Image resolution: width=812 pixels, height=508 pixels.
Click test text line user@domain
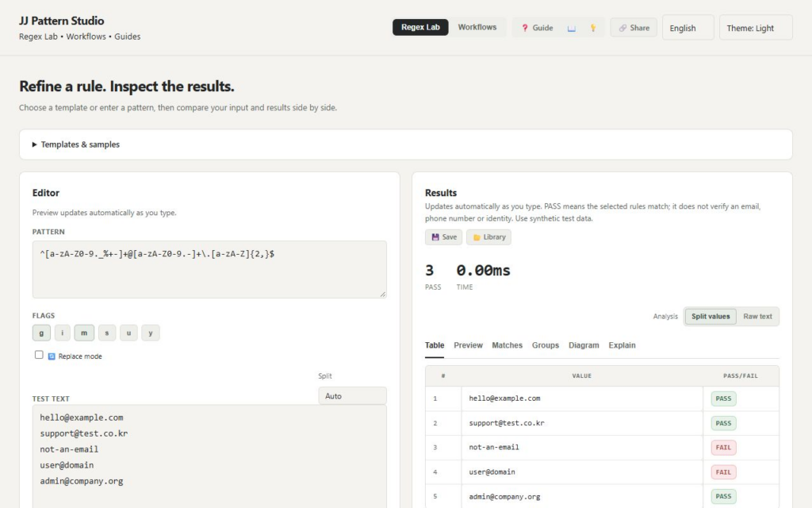[x=67, y=465]
